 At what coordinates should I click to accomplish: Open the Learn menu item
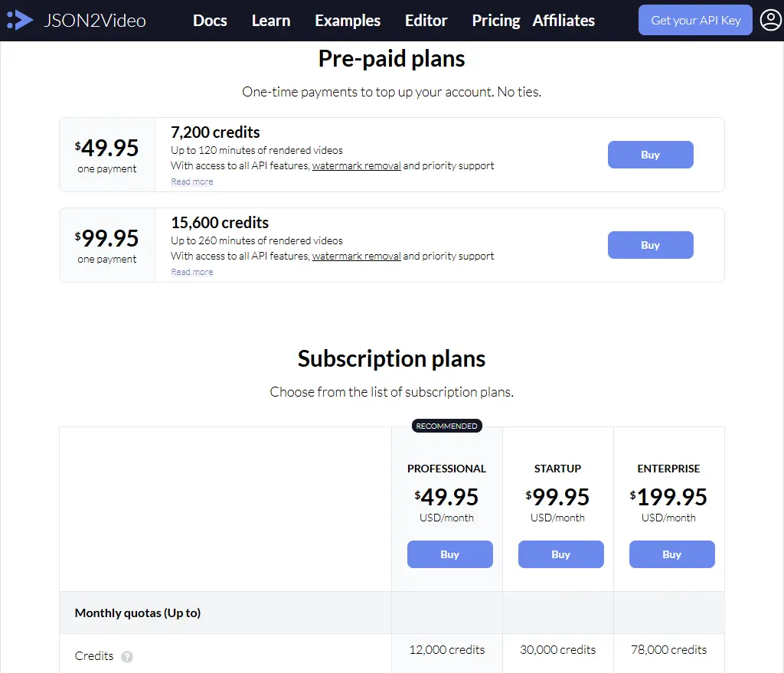tap(271, 21)
